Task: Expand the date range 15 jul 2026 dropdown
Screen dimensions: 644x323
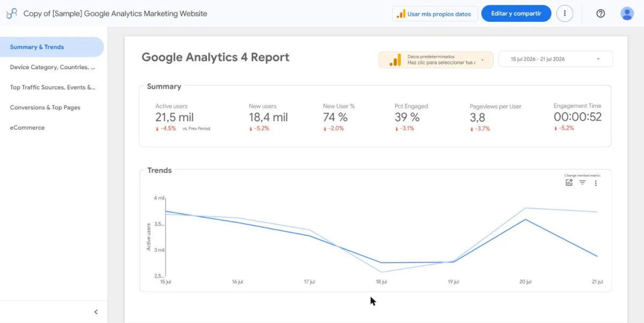Action: click(555, 59)
